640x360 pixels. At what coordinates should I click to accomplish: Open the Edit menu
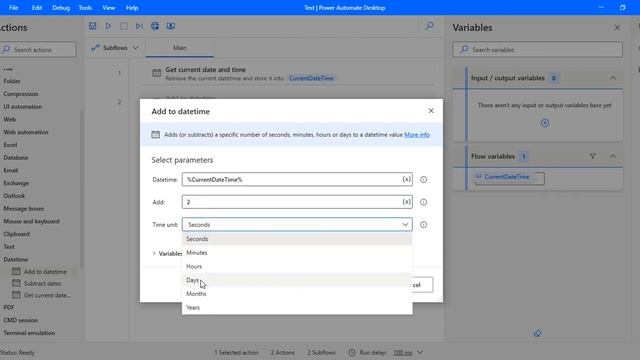(37, 8)
